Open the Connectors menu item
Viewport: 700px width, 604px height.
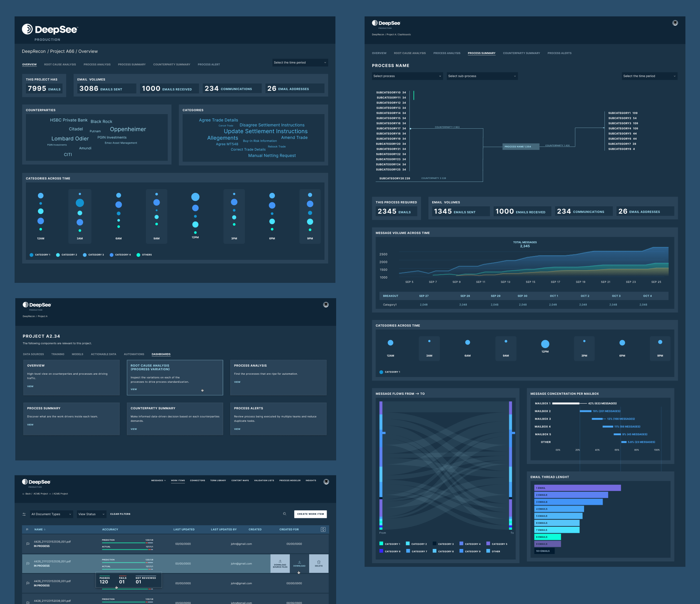coord(197,480)
